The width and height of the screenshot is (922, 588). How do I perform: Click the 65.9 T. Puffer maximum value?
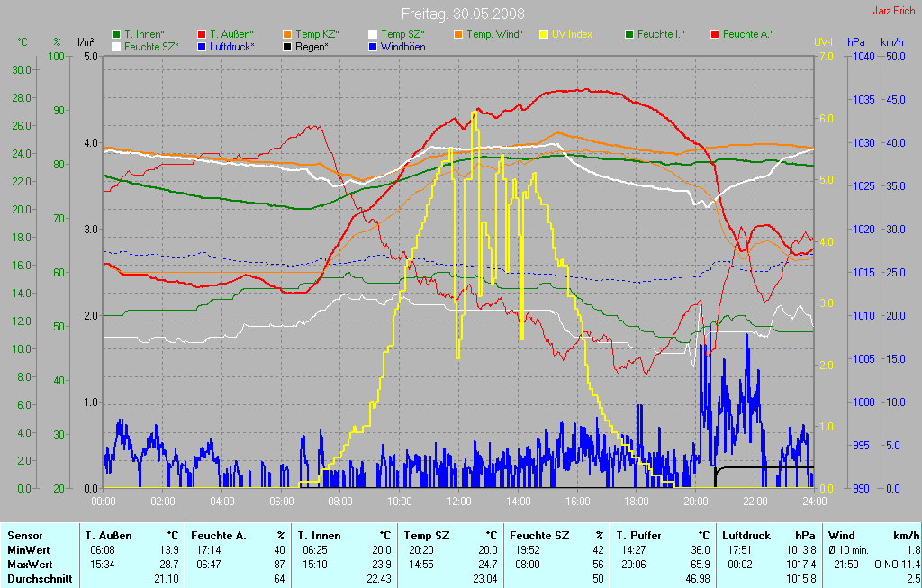(701, 565)
